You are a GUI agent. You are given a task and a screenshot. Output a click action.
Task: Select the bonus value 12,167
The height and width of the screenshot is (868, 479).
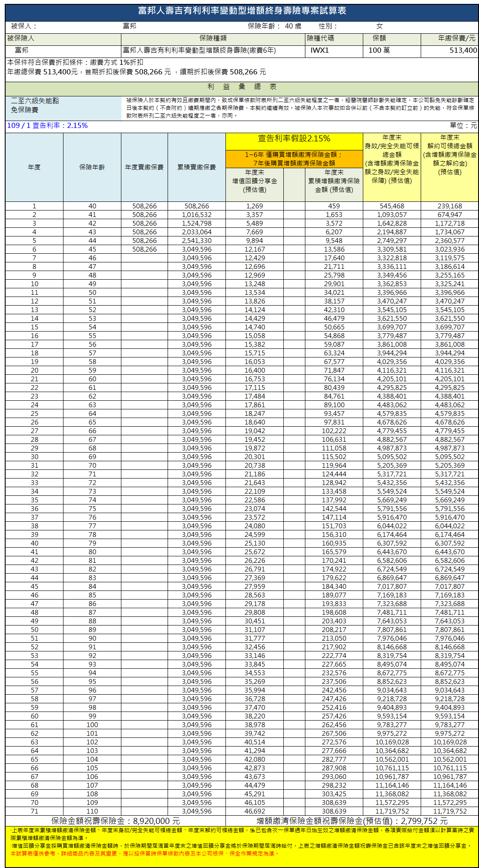coord(254,249)
